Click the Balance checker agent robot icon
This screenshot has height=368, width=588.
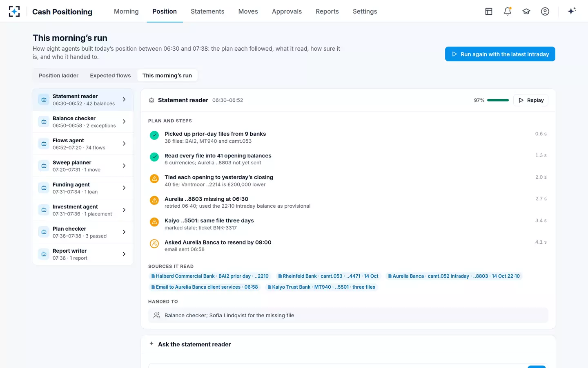tap(44, 122)
